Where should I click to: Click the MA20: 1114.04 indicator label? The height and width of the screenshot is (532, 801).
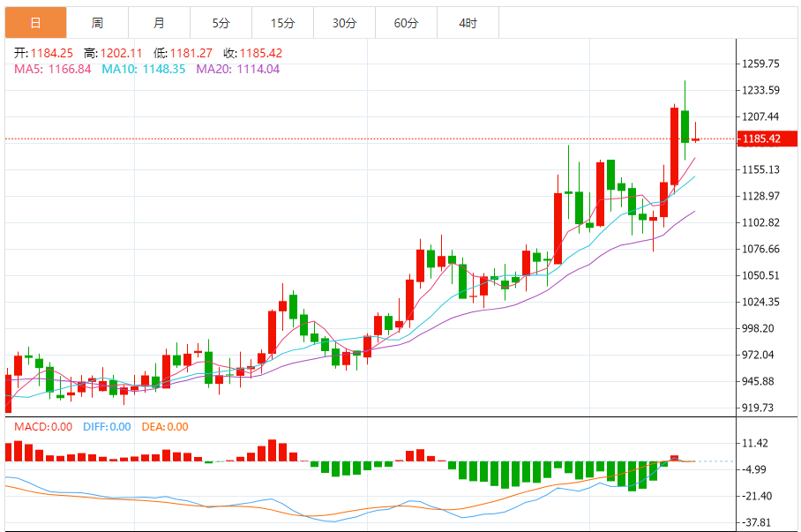238,69
